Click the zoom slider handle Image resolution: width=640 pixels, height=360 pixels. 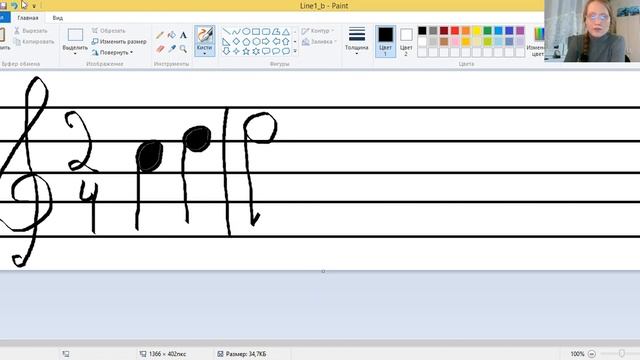622,353
